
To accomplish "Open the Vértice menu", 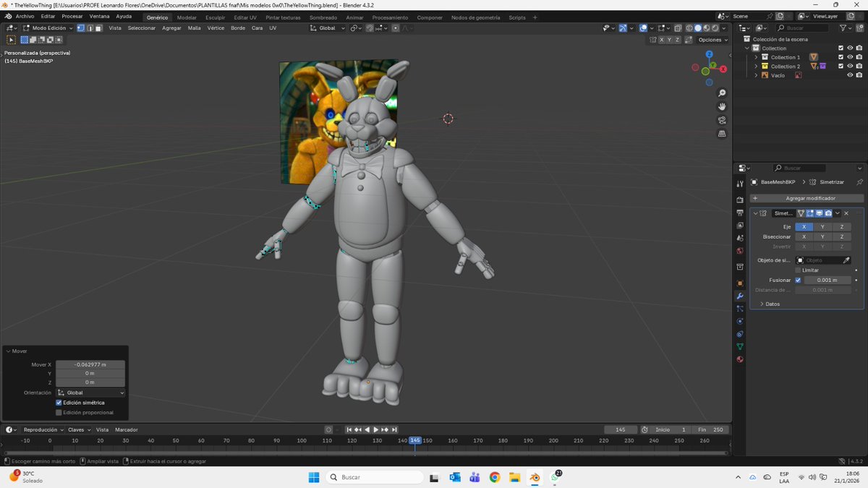I will [x=216, y=28].
